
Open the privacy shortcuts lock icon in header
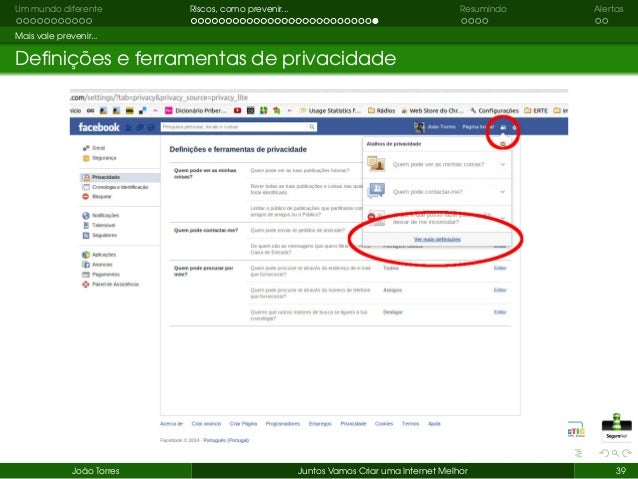(503, 127)
